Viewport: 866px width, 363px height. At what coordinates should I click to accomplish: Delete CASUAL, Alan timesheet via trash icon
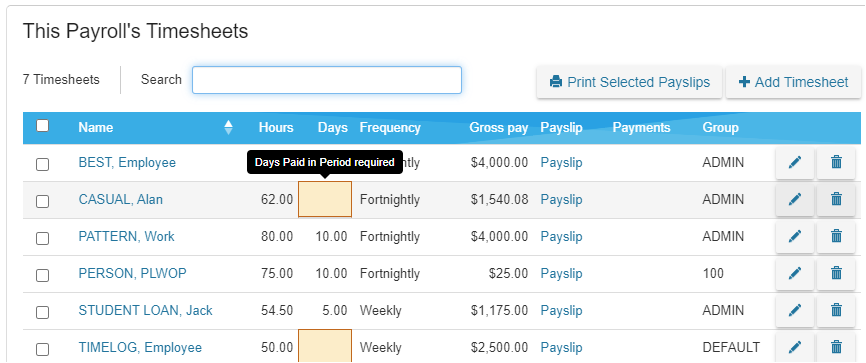coord(836,199)
